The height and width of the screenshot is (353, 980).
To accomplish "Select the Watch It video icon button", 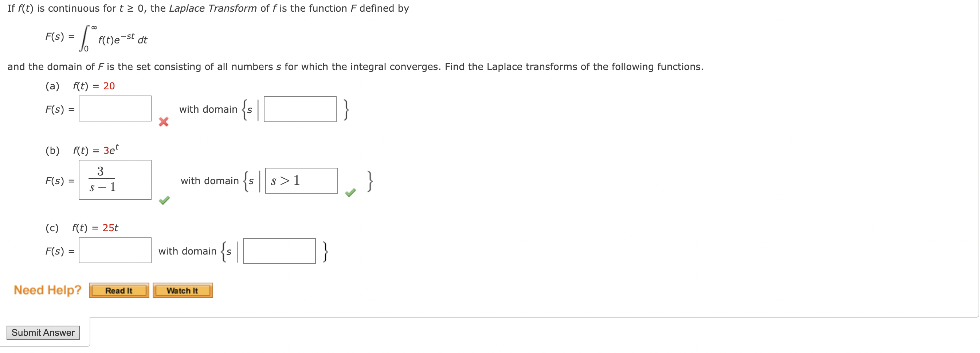I will coord(183,290).
